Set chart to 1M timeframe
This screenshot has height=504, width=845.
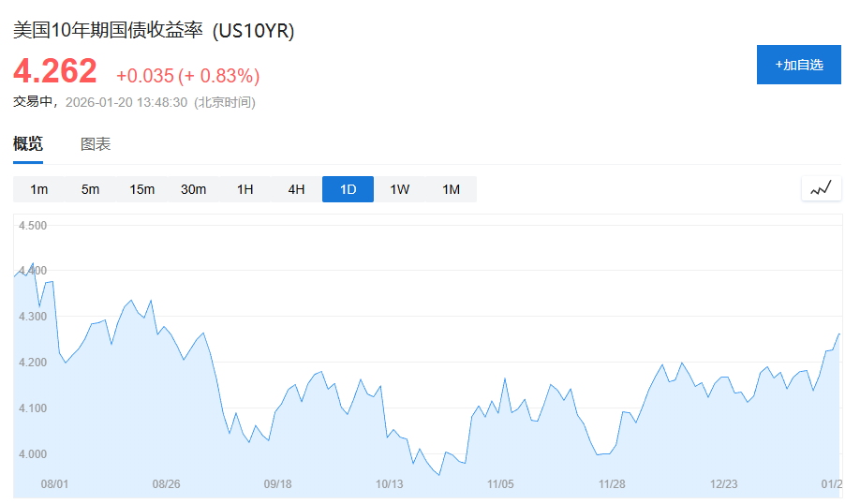pyautogui.click(x=451, y=189)
